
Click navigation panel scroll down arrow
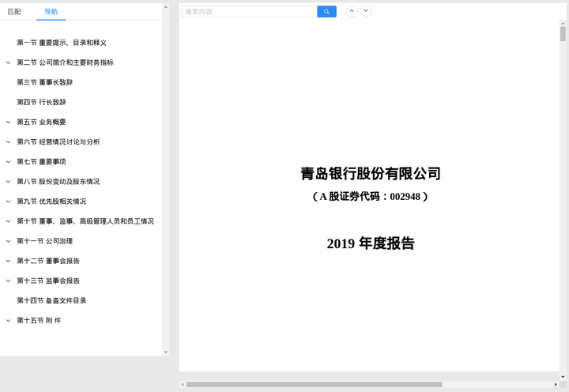click(x=166, y=352)
